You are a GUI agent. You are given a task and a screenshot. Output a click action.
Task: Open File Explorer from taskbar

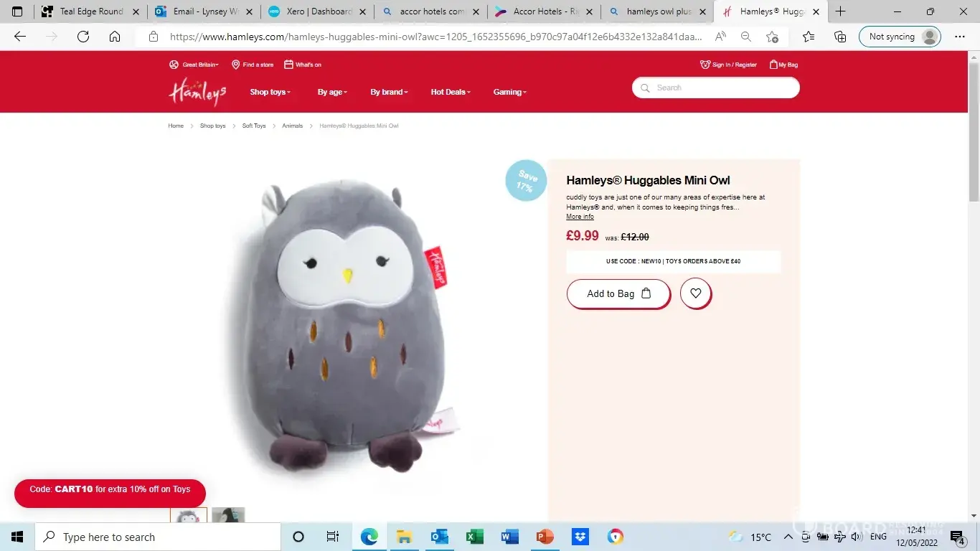pos(404,537)
